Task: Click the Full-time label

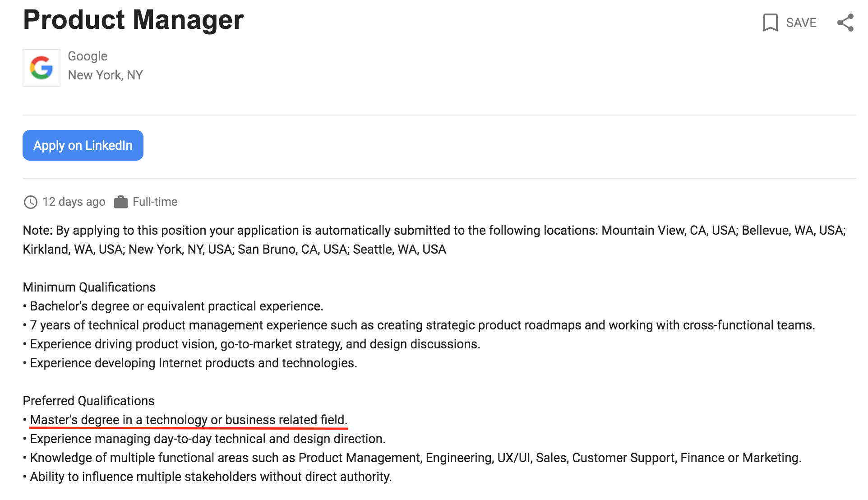Action: [x=155, y=202]
